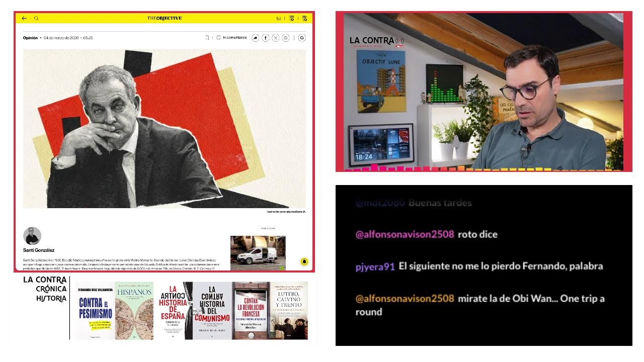Go back using the header arrow
Viewport: 644px width, 362px height.
24,18
